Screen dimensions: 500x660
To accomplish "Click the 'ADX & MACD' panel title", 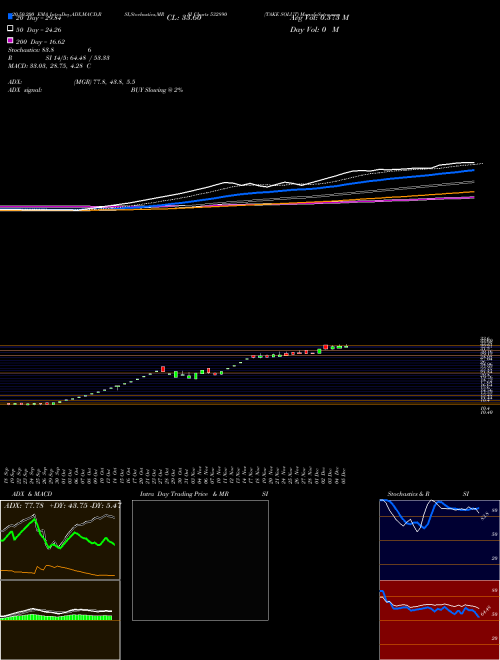I will (x=30, y=494).
